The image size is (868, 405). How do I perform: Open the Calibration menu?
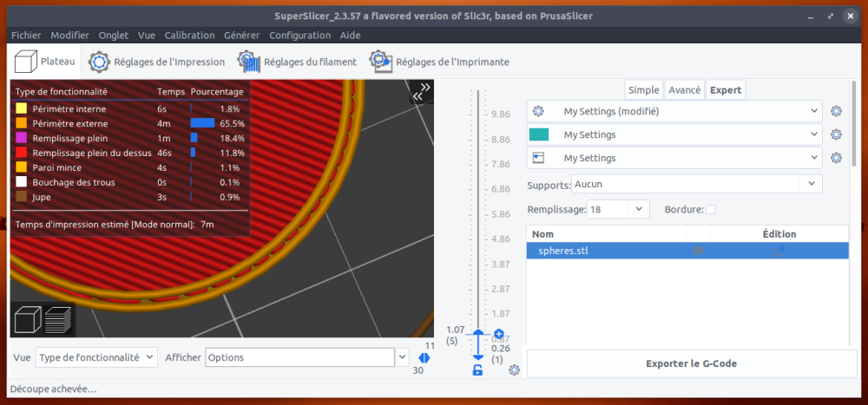(189, 36)
